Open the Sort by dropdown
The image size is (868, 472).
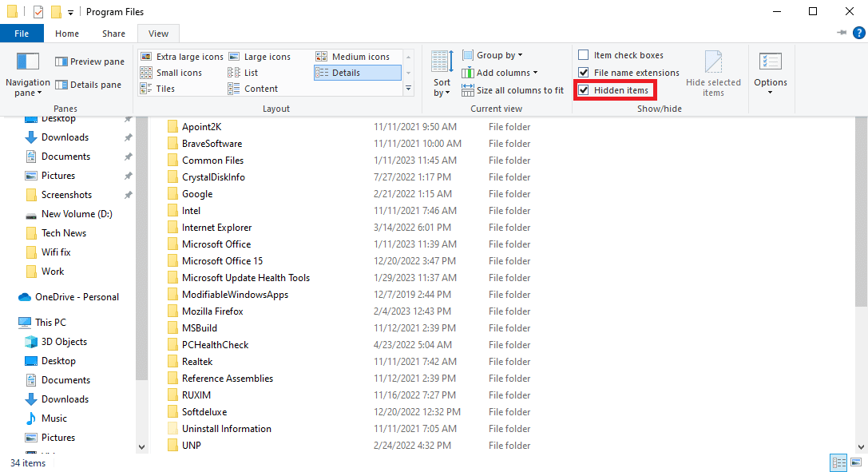(x=442, y=73)
